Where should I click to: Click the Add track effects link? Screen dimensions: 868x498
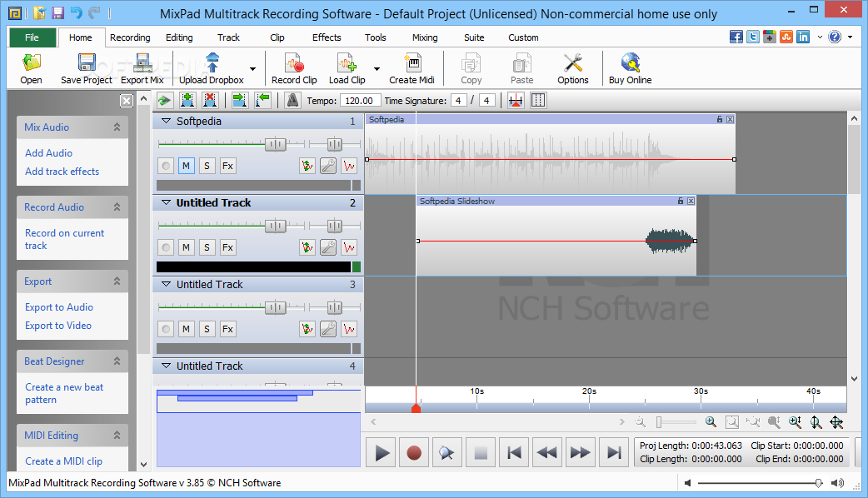(62, 172)
